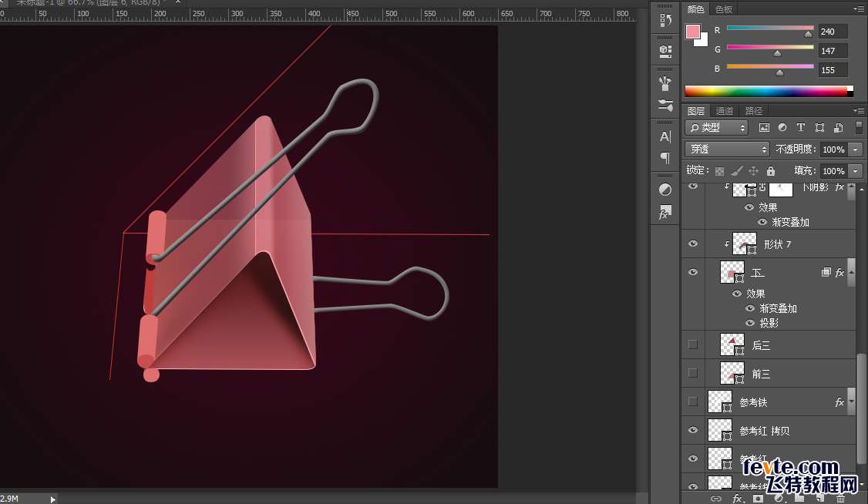Open the Adjustments panel icon

pyautogui.click(x=665, y=190)
